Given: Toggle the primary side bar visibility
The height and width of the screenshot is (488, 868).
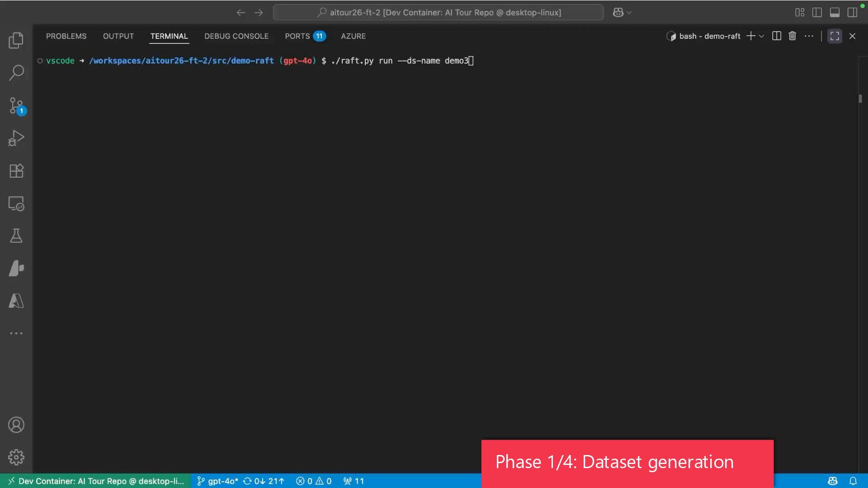Looking at the screenshot, I should [817, 13].
